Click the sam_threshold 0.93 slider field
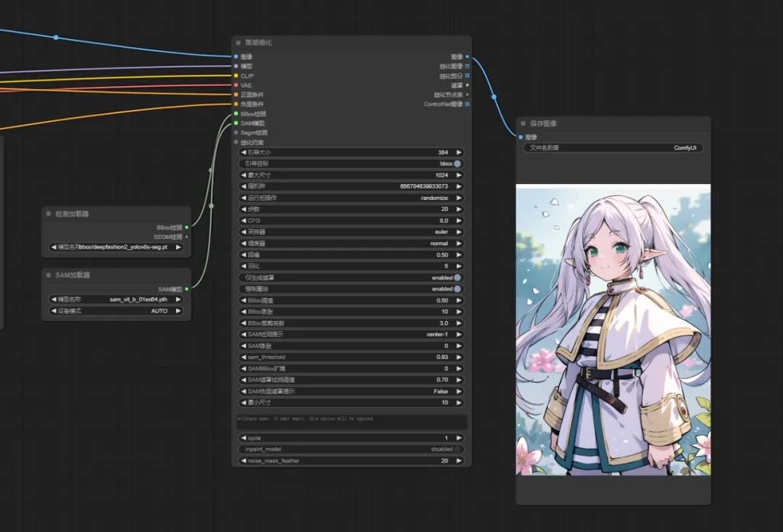783x532 pixels. (351, 357)
